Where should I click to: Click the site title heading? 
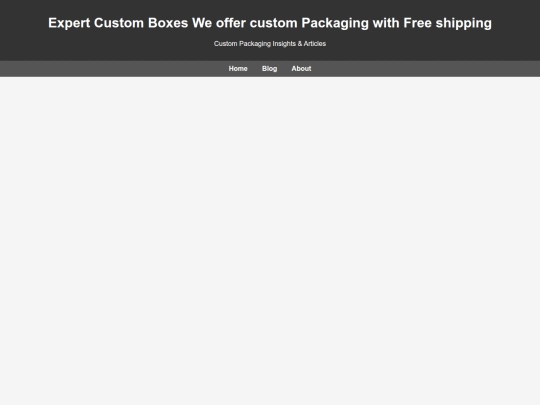(x=270, y=23)
